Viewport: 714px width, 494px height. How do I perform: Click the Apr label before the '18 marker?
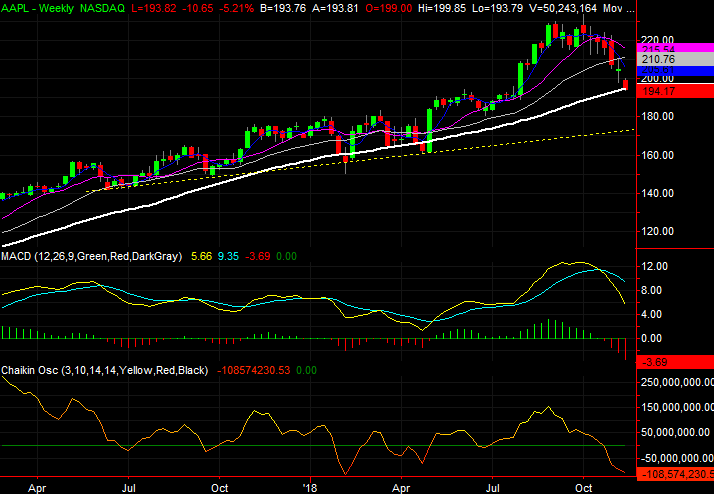(x=37, y=488)
